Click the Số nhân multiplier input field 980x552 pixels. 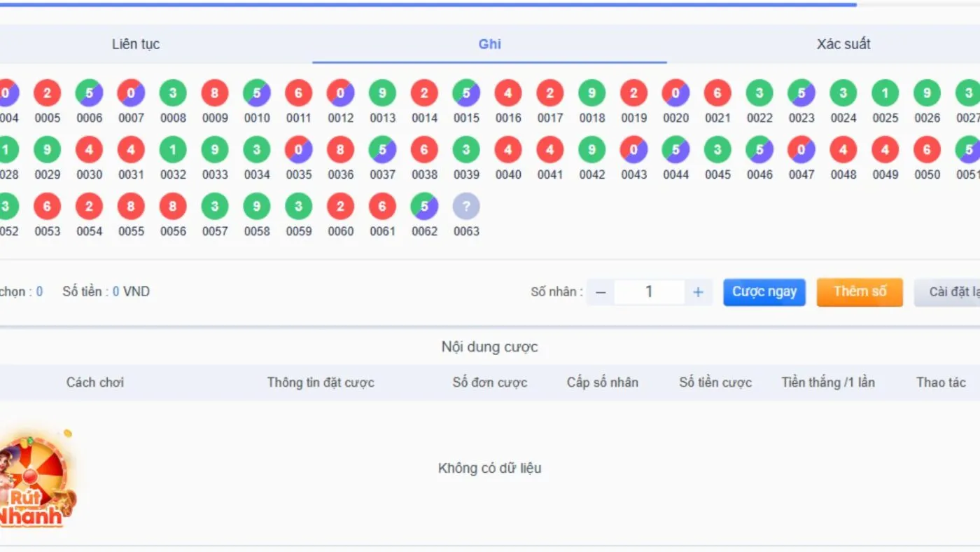click(x=649, y=292)
